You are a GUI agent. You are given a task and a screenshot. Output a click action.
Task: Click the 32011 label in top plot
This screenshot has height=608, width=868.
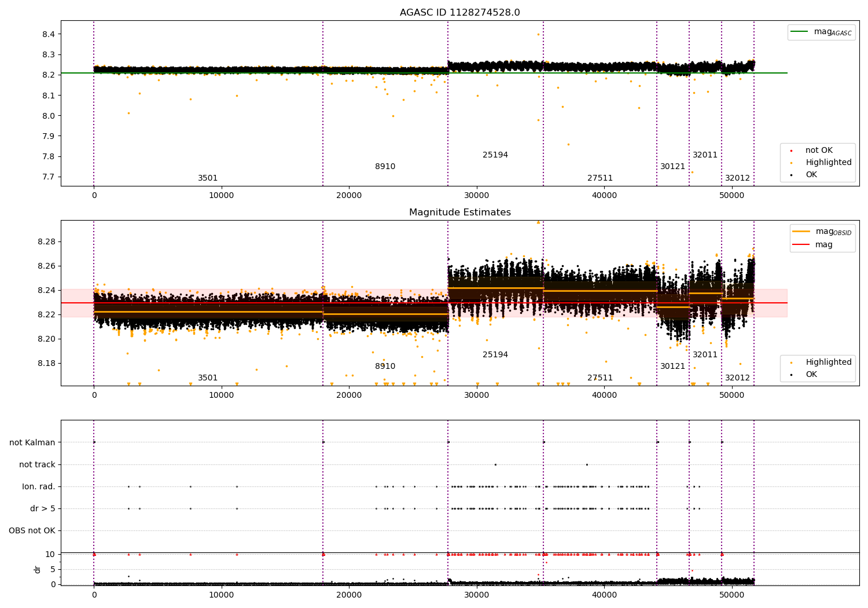click(705, 155)
